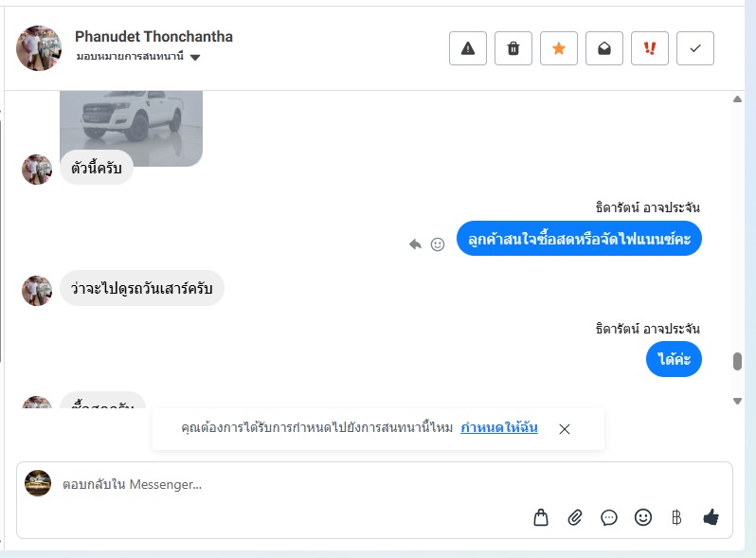Open saved replies speech bubble icon
The width and height of the screenshot is (756, 558).
609,518
